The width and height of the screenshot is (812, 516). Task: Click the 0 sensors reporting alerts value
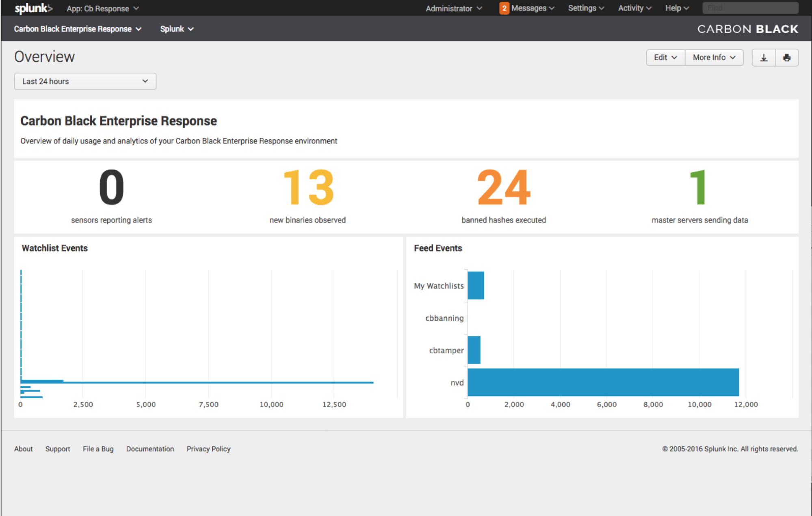112,187
